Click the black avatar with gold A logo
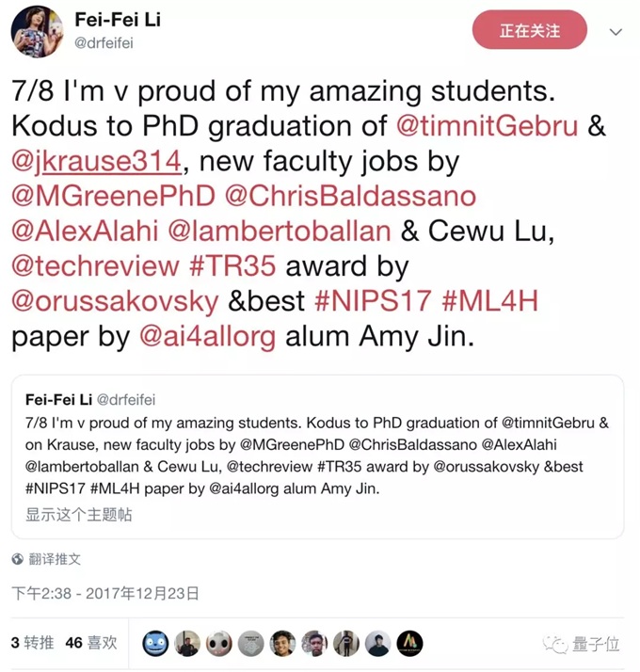The image size is (640, 672). [409, 643]
